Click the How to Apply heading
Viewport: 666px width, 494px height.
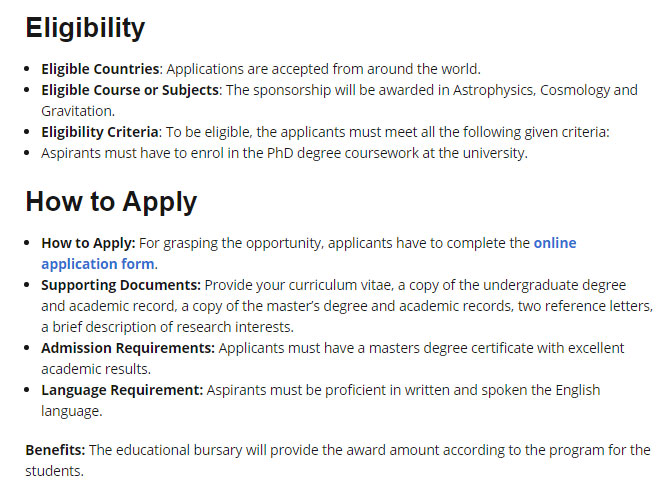(x=111, y=202)
